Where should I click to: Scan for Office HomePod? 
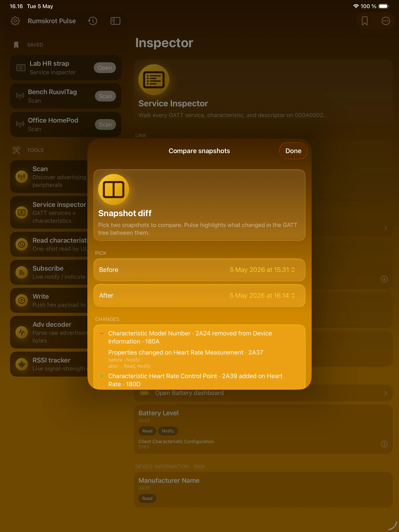(105, 124)
